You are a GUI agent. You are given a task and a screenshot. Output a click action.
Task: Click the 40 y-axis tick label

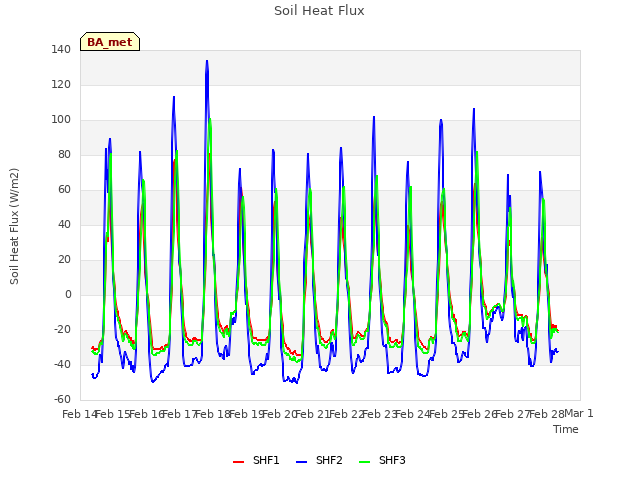pyautogui.click(x=64, y=224)
